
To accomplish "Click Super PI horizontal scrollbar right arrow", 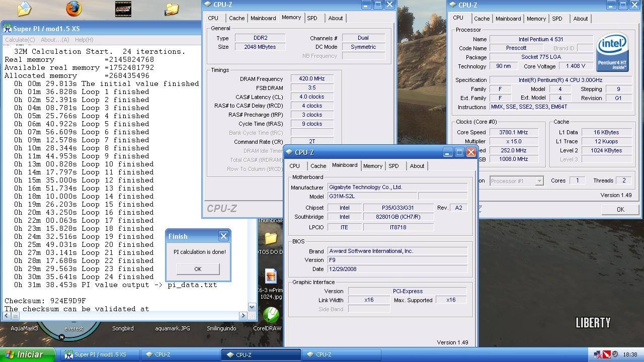I will (x=243, y=316).
